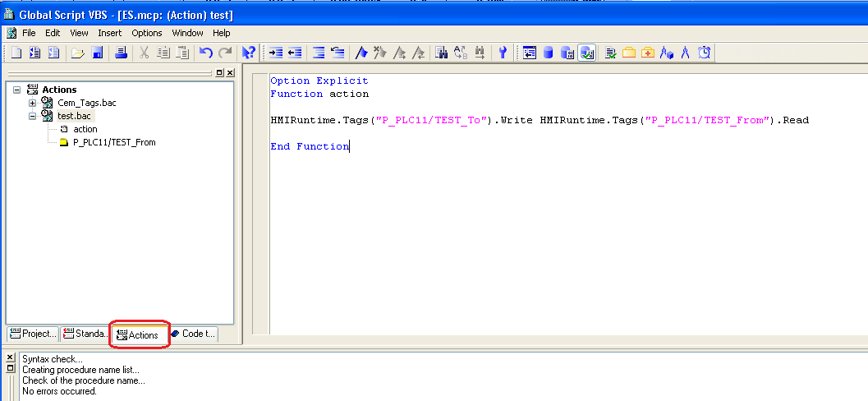
Task: Click the uncomment-block icon with curved arrow
Action: click(338, 53)
